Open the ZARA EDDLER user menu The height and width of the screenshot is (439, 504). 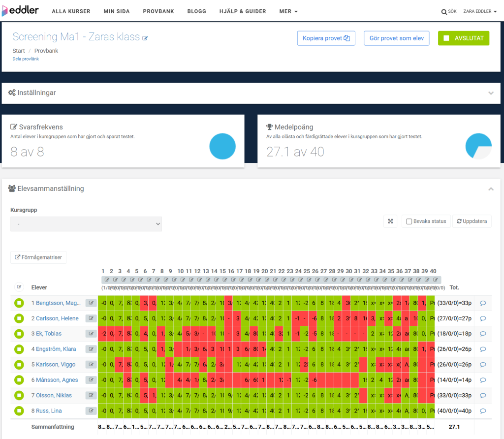pos(480,11)
